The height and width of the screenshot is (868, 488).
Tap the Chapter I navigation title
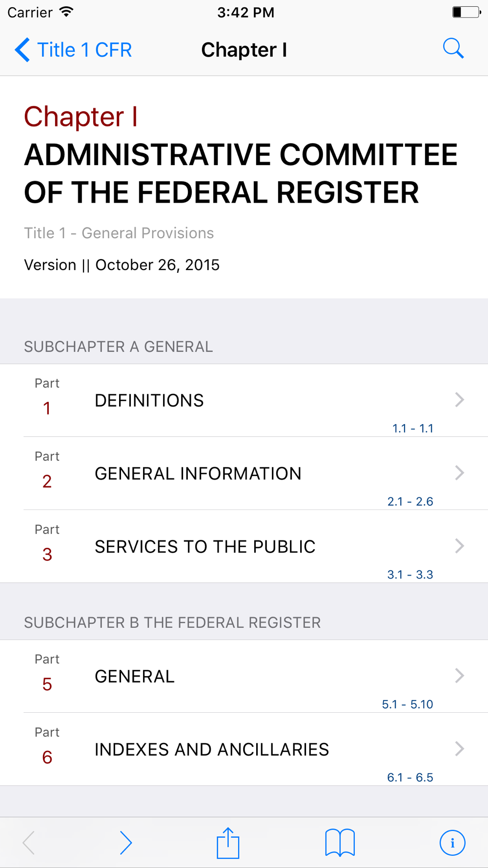(x=244, y=50)
